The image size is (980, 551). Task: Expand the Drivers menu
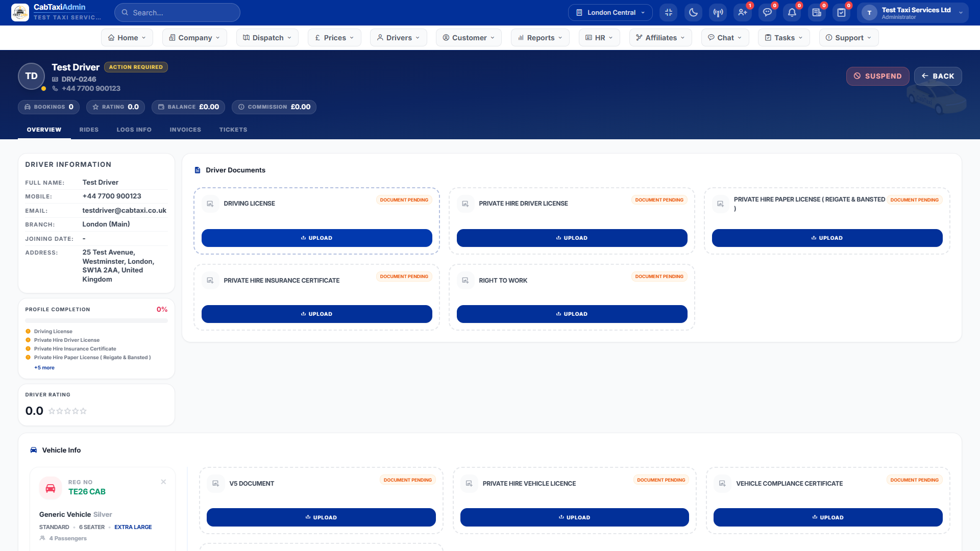point(399,37)
